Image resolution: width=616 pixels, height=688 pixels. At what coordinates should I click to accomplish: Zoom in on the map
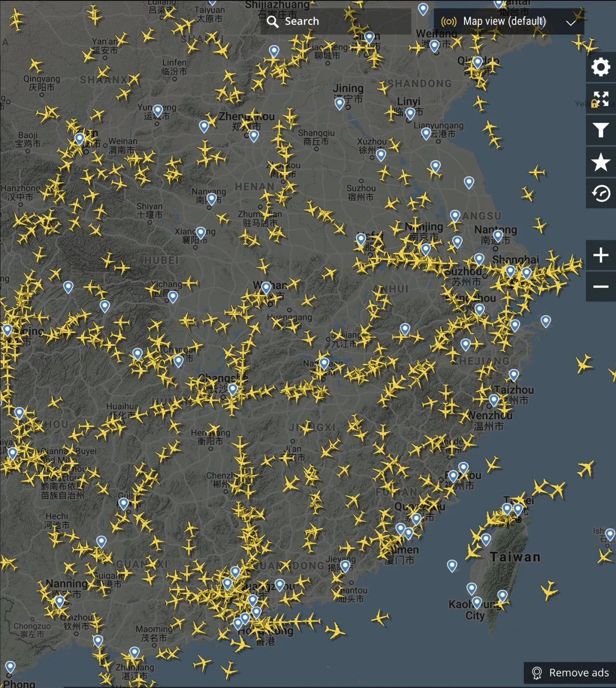click(601, 255)
